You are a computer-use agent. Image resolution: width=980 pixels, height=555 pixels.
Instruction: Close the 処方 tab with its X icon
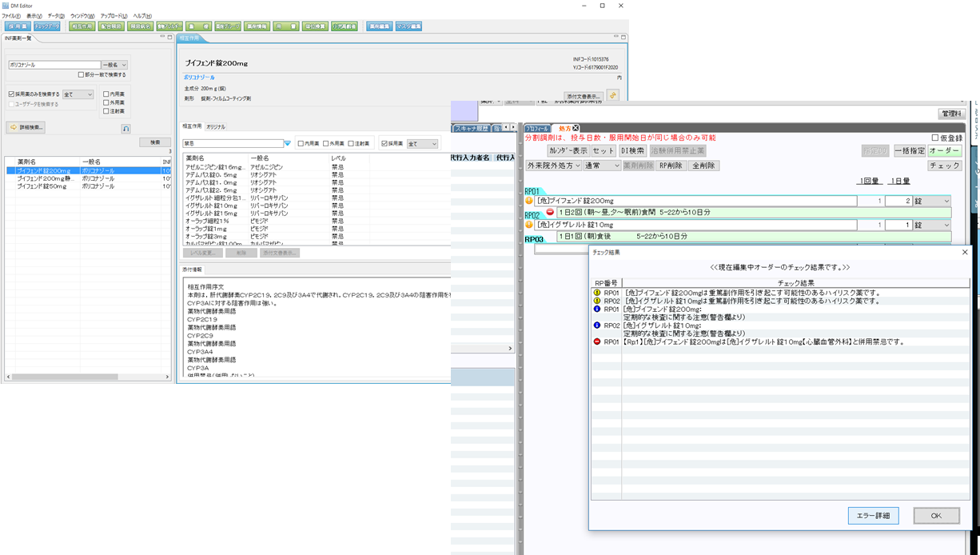coord(576,128)
